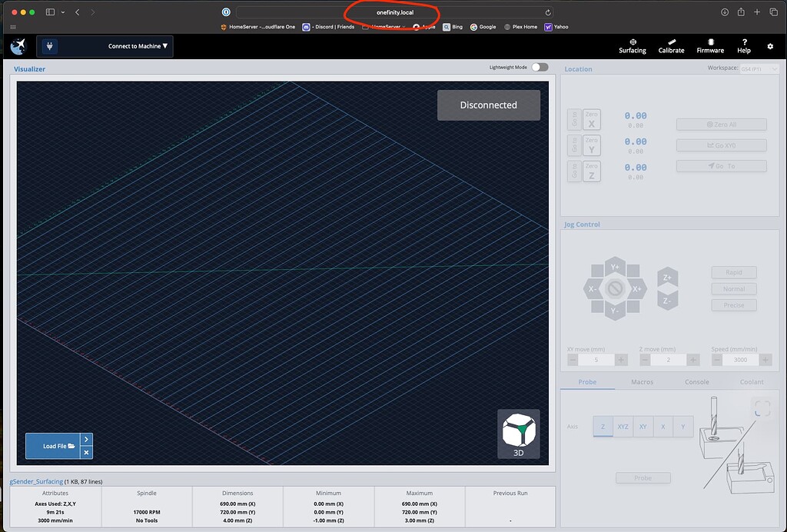Open the Workspace dropdown
787x532 pixels.
(x=759, y=68)
